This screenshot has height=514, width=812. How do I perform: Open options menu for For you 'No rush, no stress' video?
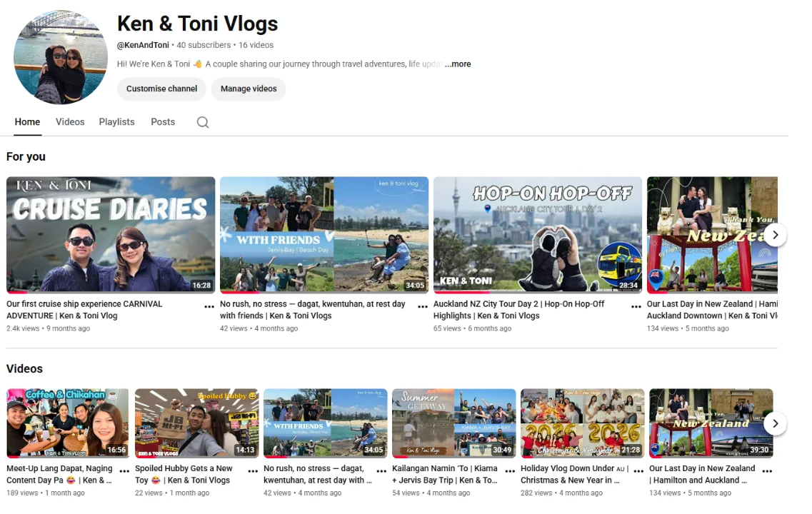click(x=423, y=306)
